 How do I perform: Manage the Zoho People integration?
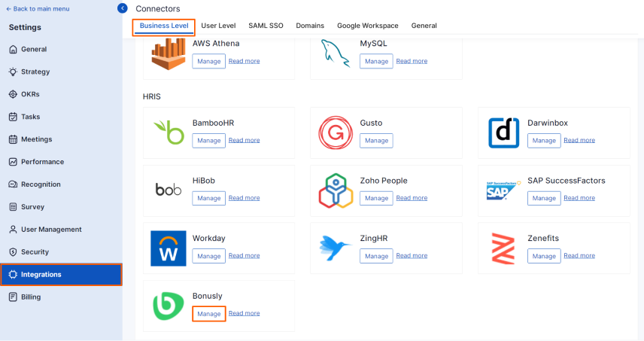(x=376, y=198)
